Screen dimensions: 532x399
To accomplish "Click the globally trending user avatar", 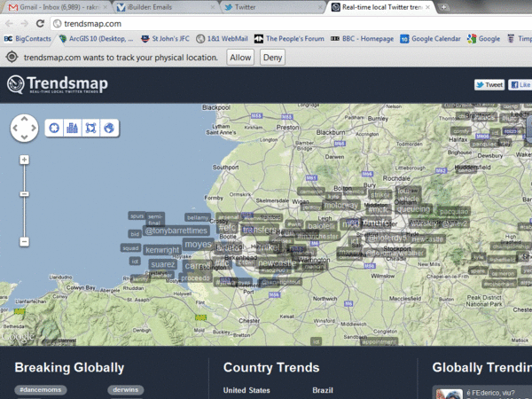I will 450,394.
